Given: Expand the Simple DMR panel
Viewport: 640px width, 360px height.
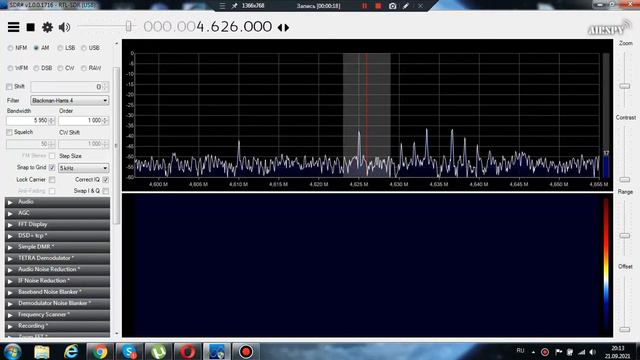Looking at the screenshot, I should [57, 247].
